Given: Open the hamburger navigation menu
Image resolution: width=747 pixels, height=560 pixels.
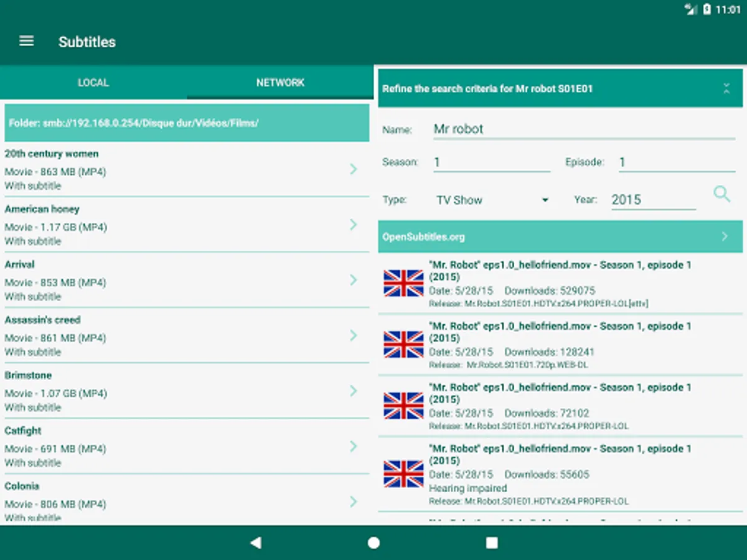Looking at the screenshot, I should click(26, 41).
